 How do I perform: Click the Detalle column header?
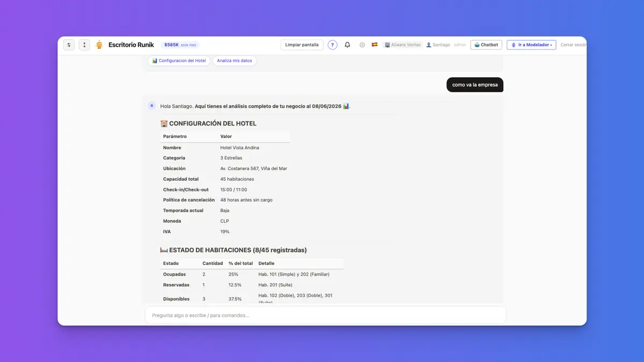266,263
